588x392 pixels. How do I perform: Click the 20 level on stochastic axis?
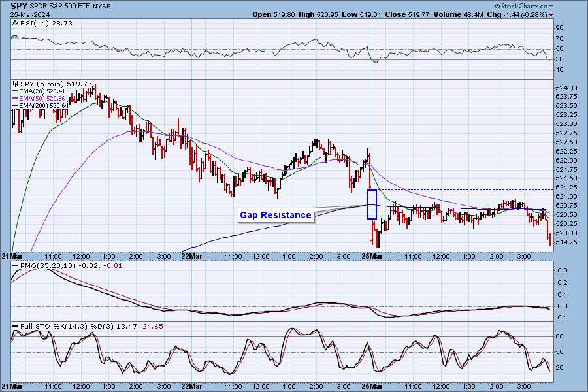559,368
